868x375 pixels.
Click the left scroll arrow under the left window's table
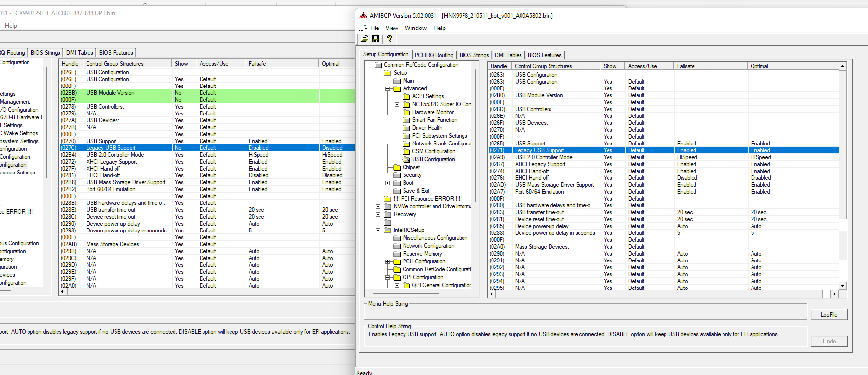(x=62, y=291)
